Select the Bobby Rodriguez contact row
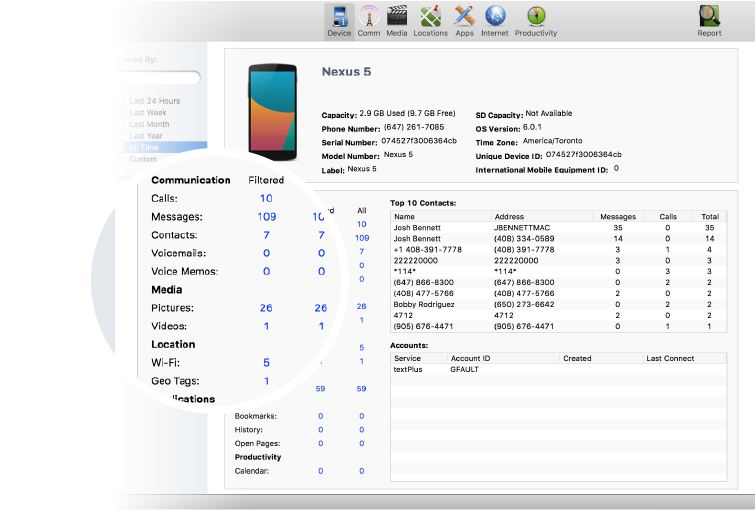The image size is (755, 512). tap(559, 304)
